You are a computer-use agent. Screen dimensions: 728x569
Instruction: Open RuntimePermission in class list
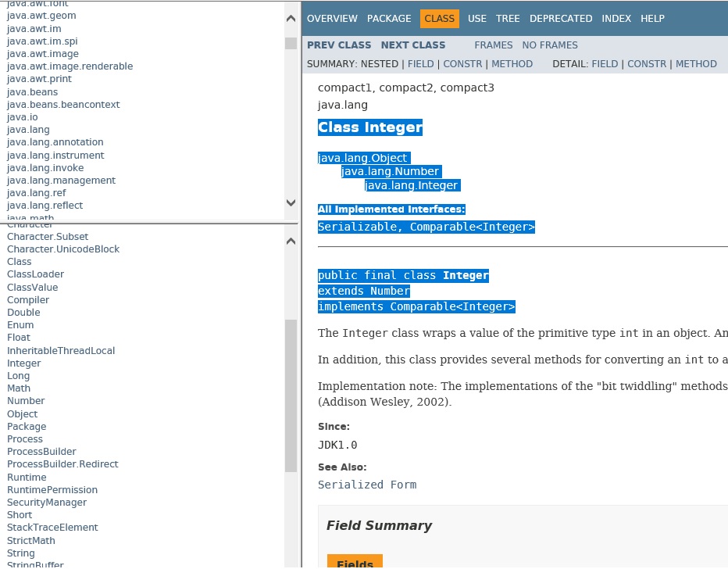coord(52,489)
